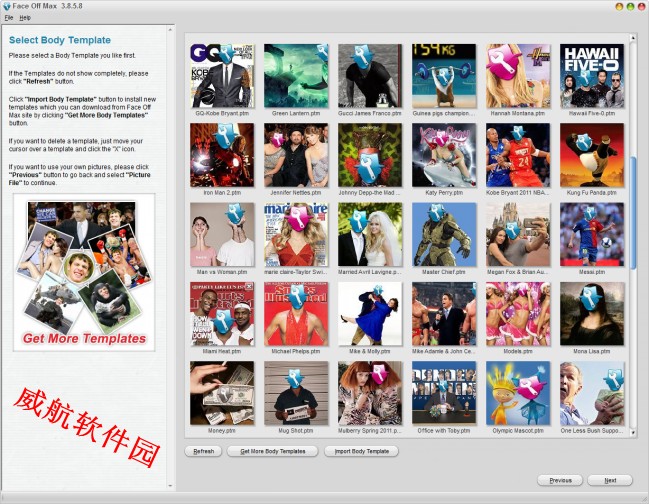
Task: Select the Mug Shot template
Action: (x=296, y=393)
